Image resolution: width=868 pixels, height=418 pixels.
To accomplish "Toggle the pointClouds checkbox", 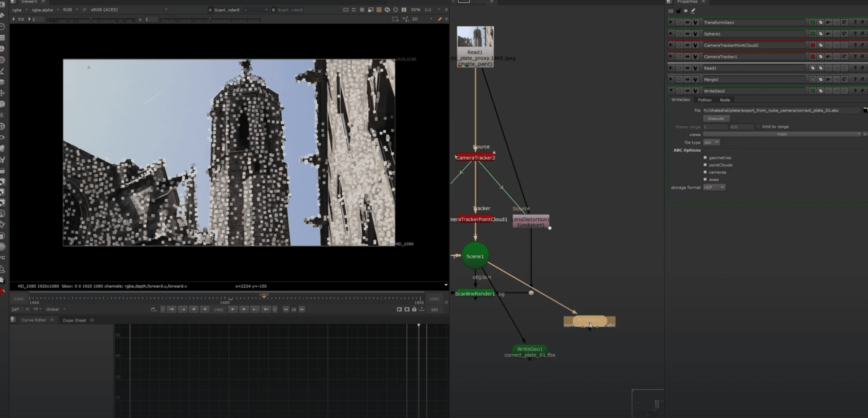I will click(705, 165).
